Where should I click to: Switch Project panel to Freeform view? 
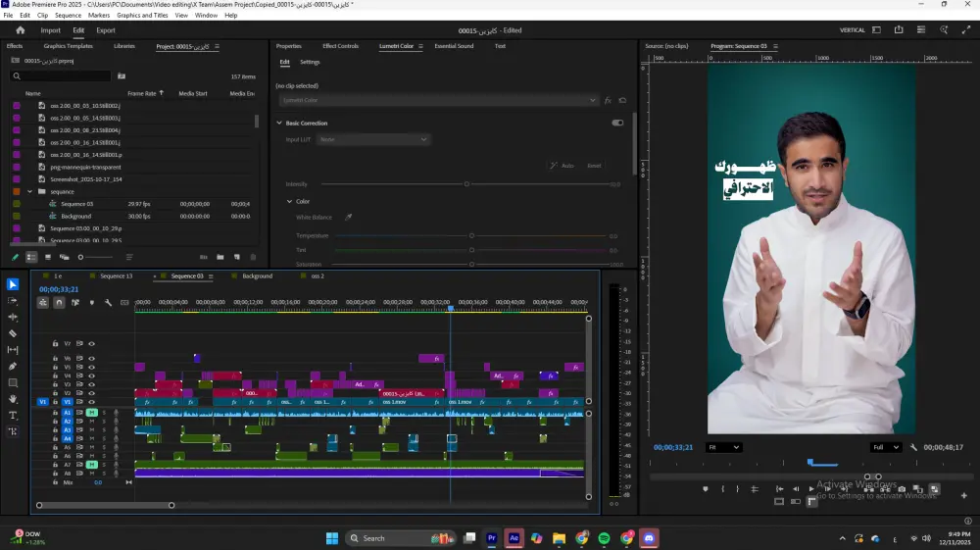(64, 257)
